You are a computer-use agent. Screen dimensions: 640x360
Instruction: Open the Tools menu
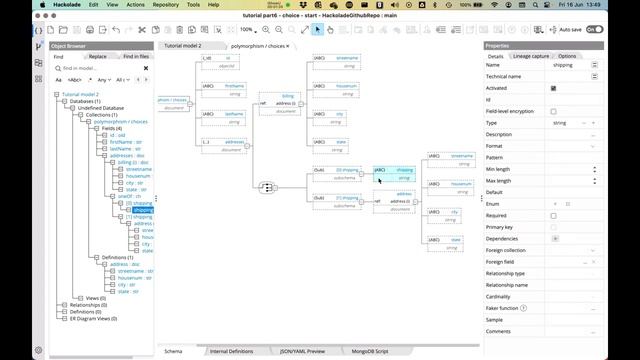click(193, 5)
